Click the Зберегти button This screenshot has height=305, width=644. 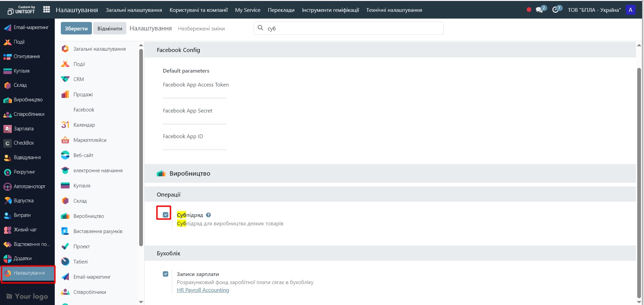(76, 28)
